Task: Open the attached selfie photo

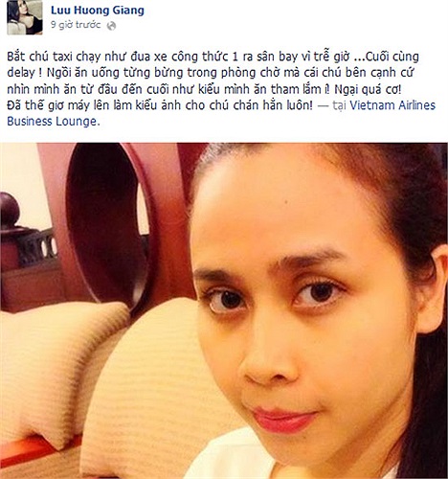Action: click(224, 310)
